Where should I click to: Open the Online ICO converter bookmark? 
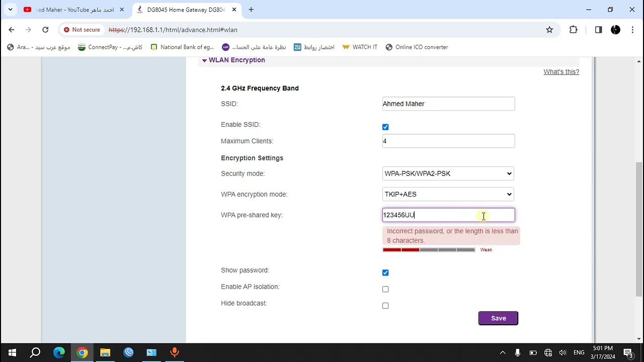[x=417, y=47]
